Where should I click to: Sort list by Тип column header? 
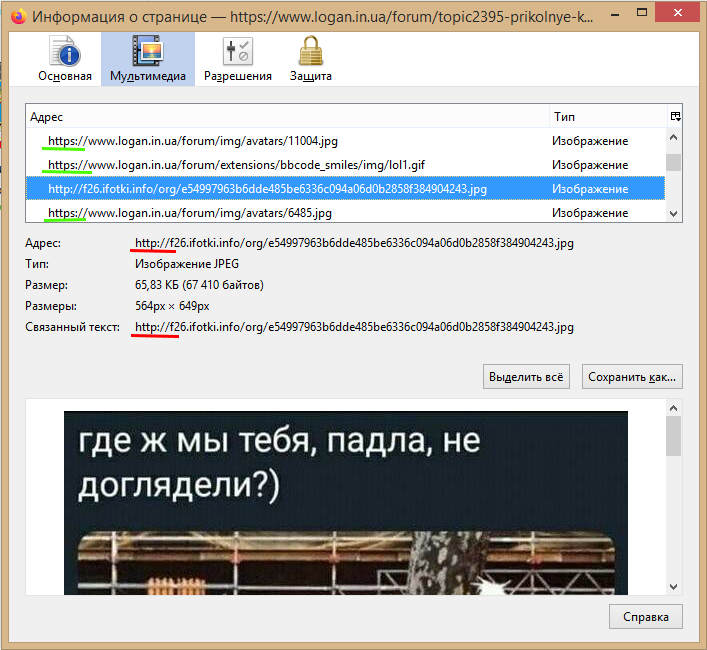pos(608,117)
